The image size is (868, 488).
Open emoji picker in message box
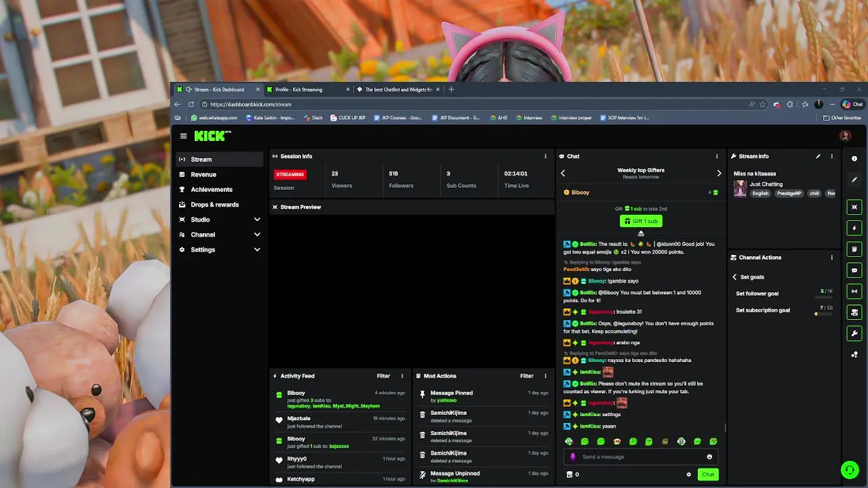709,457
